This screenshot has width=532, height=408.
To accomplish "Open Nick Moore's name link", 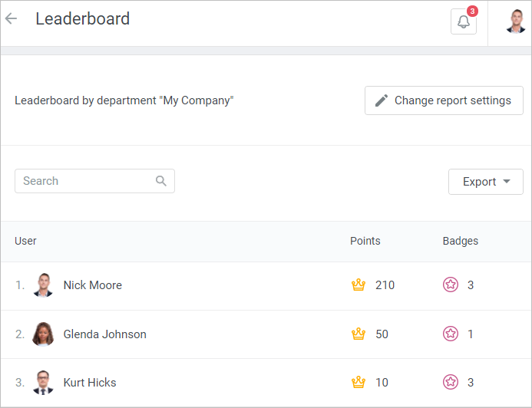I will coord(92,285).
